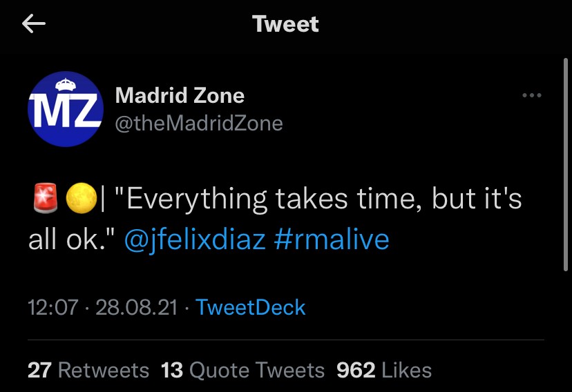Screen dimensions: 572x392
Task: Click the red siren emoji
Action: click(43, 200)
